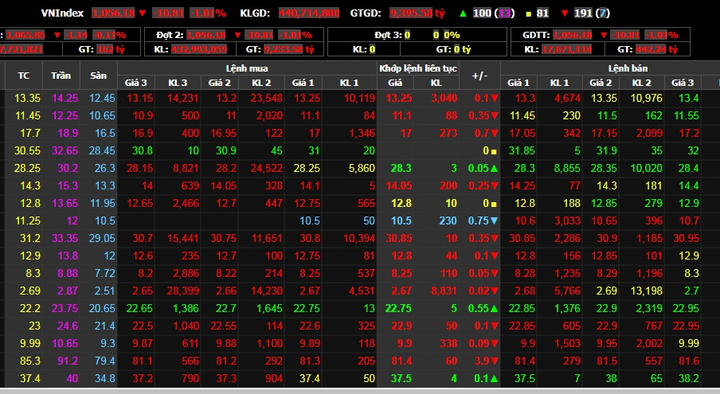Image resolution: width=720 pixels, height=394 pixels.
Task: Click Giá 3 header under Lệnh mua
Action: pyautogui.click(x=136, y=83)
